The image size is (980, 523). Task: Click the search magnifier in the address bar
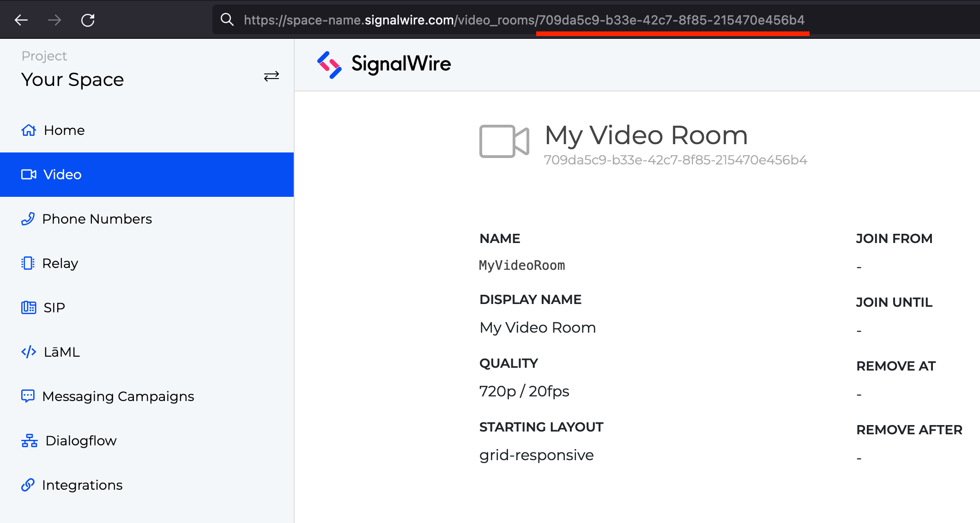point(227,19)
